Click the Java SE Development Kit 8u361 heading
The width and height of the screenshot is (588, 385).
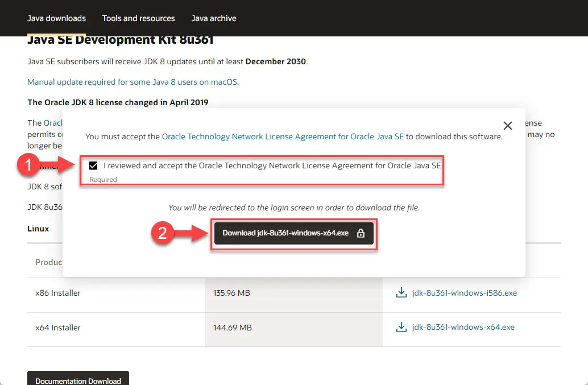(121, 40)
